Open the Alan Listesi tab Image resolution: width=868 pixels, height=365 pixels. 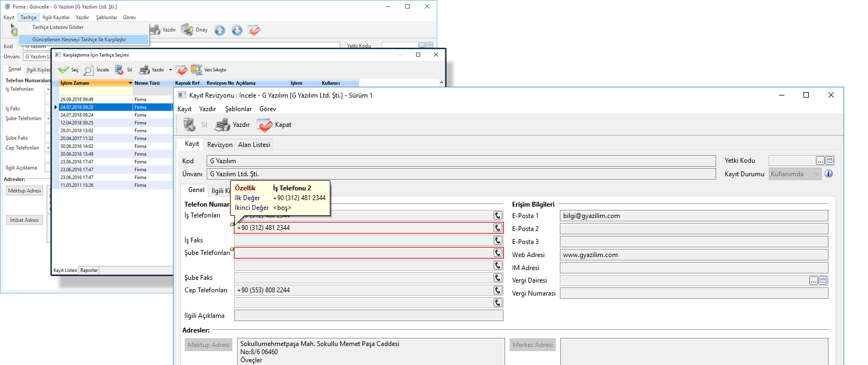tap(254, 145)
